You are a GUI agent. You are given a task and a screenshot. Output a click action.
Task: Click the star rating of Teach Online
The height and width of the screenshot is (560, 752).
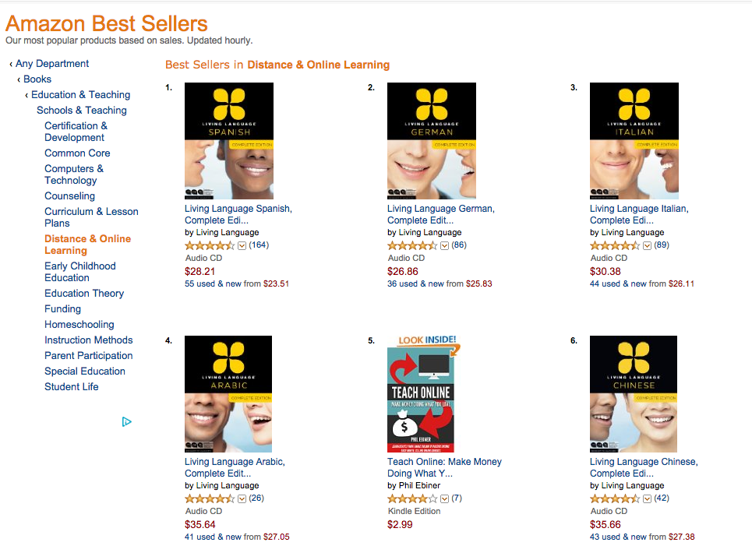(412, 498)
